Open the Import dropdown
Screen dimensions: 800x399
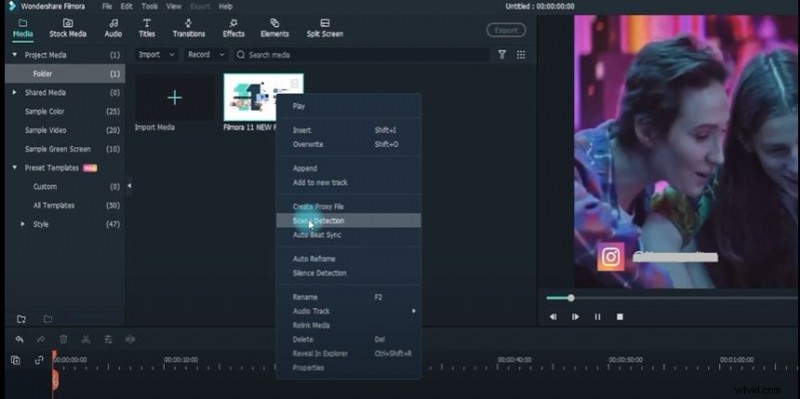coord(156,55)
